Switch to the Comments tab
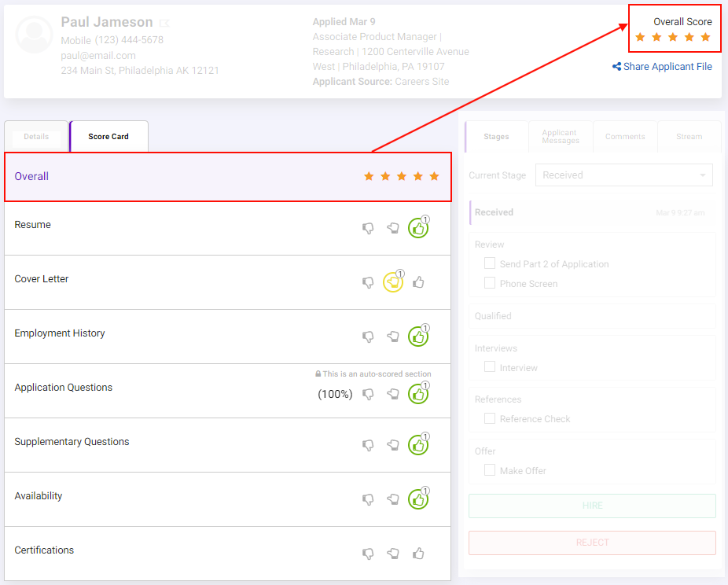Image resolution: width=728 pixels, height=585 pixels. [625, 137]
